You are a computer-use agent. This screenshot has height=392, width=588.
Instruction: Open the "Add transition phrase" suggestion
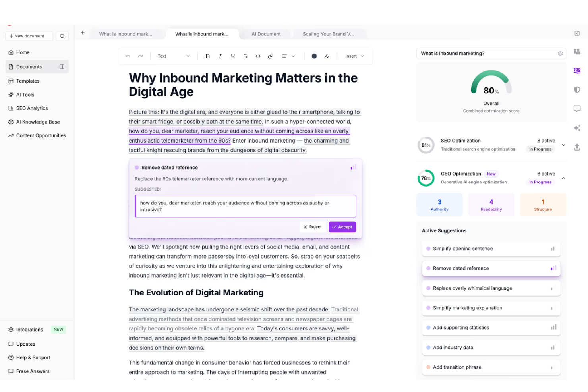point(491,367)
